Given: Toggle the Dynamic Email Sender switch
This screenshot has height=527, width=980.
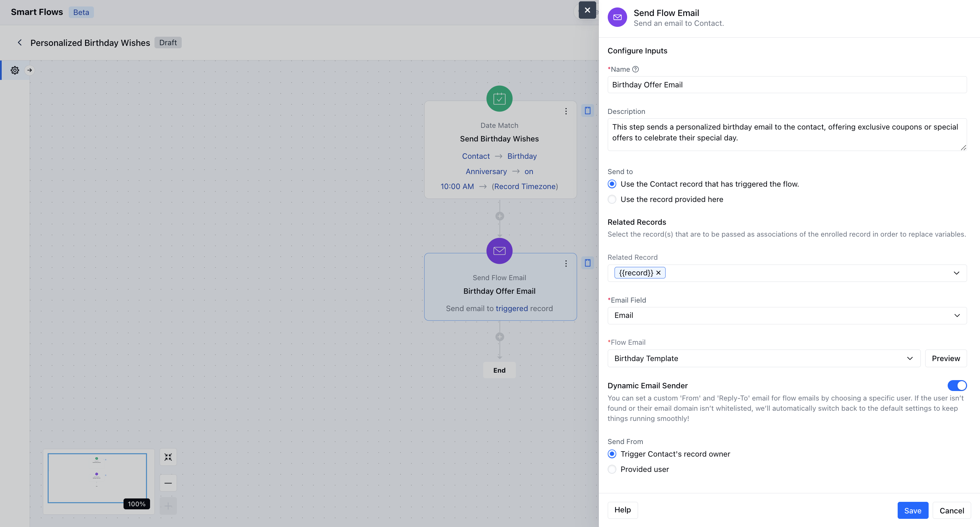Looking at the screenshot, I should coord(957,386).
